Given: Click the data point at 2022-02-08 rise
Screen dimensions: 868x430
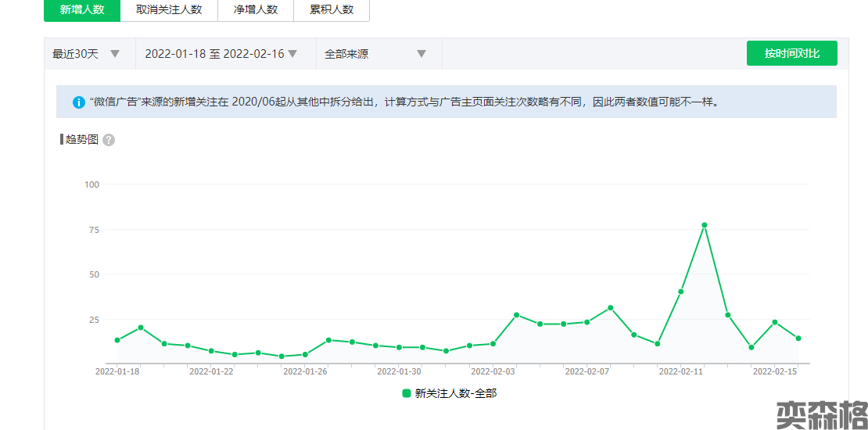Looking at the screenshot, I should click(611, 308).
